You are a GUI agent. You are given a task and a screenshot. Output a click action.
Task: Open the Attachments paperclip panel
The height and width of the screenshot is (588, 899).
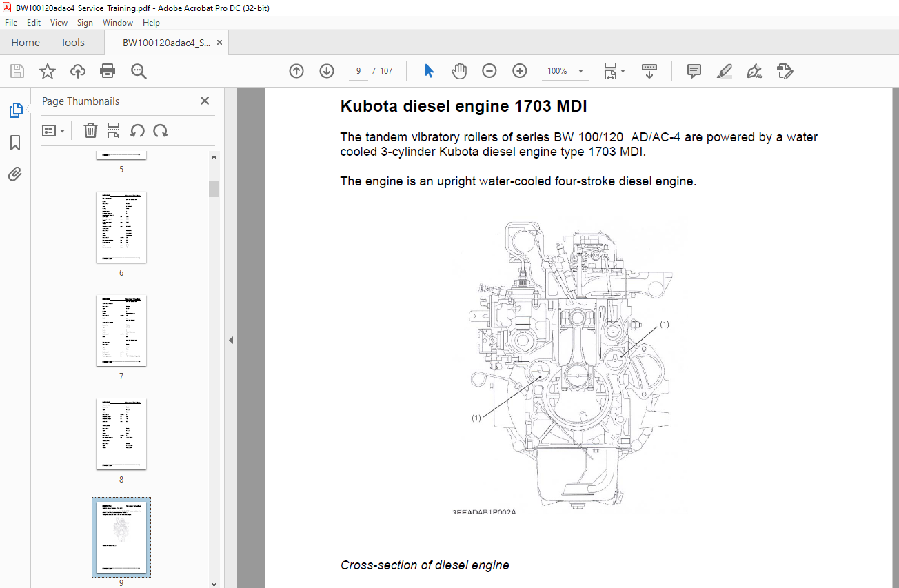point(15,174)
